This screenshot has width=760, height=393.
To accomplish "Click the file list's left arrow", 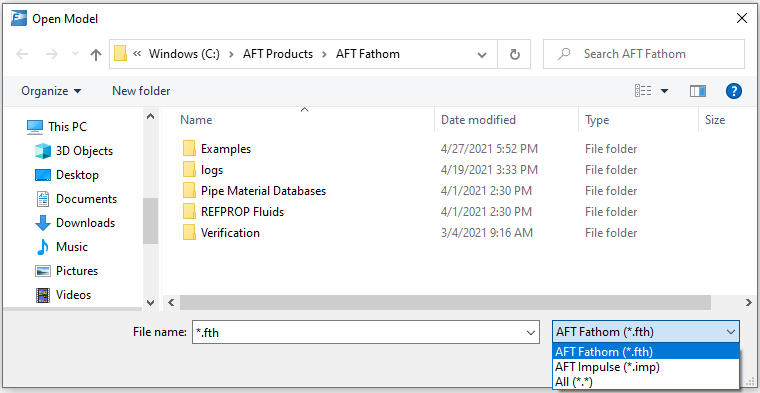I will (171, 302).
